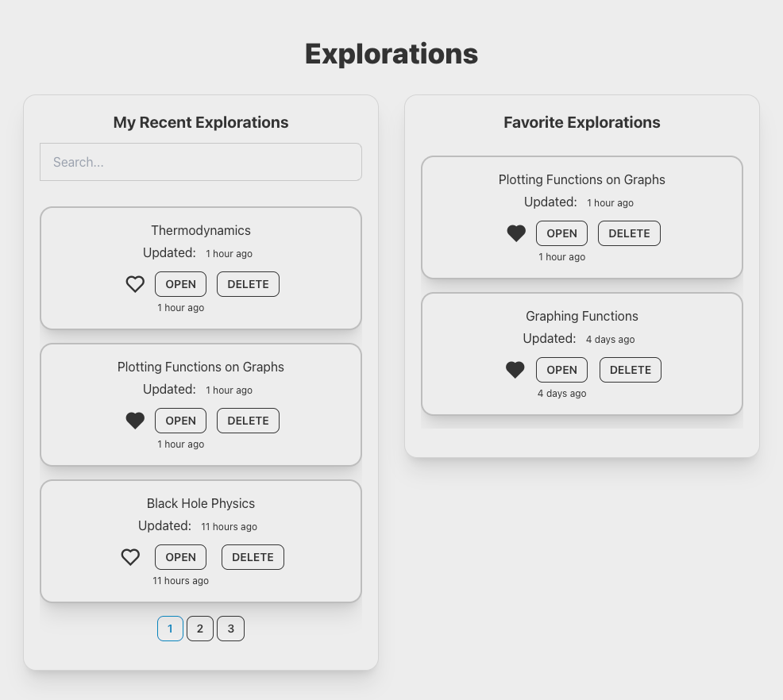The height and width of the screenshot is (700, 783).
Task: Delete the Black Hole Physics exploration
Action: click(253, 557)
